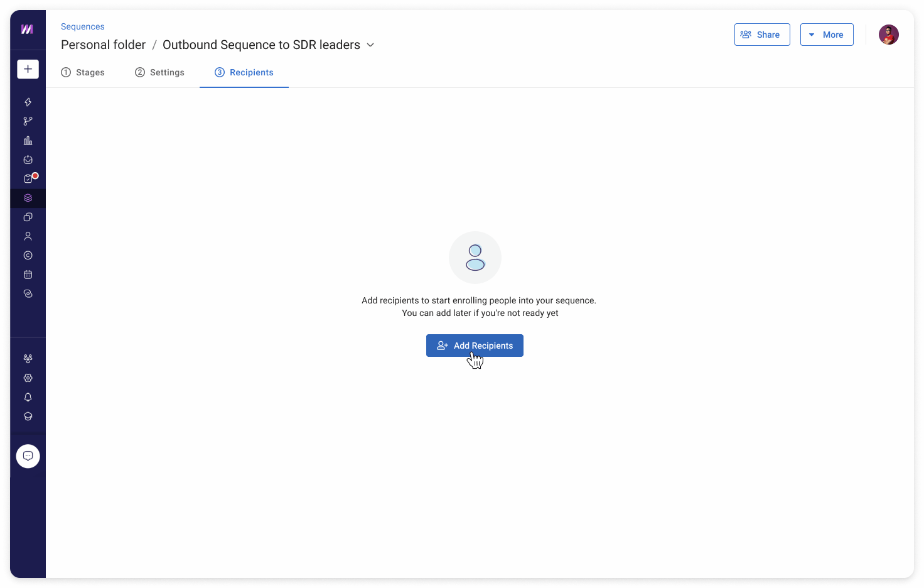This screenshot has height=588, width=924.
Task: Open the More dropdown menu
Action: tap(827, 35)
